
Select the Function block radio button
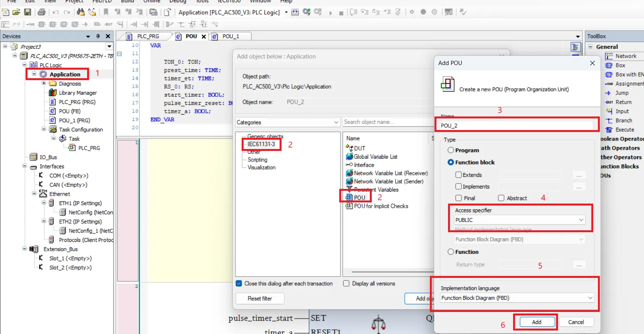tap(451, 162)
